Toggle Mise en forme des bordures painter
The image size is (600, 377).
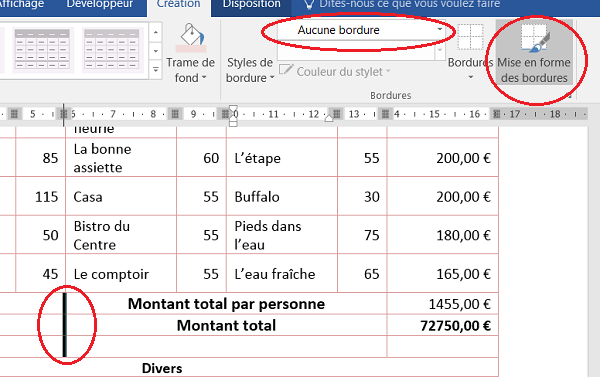click(534, 53)
